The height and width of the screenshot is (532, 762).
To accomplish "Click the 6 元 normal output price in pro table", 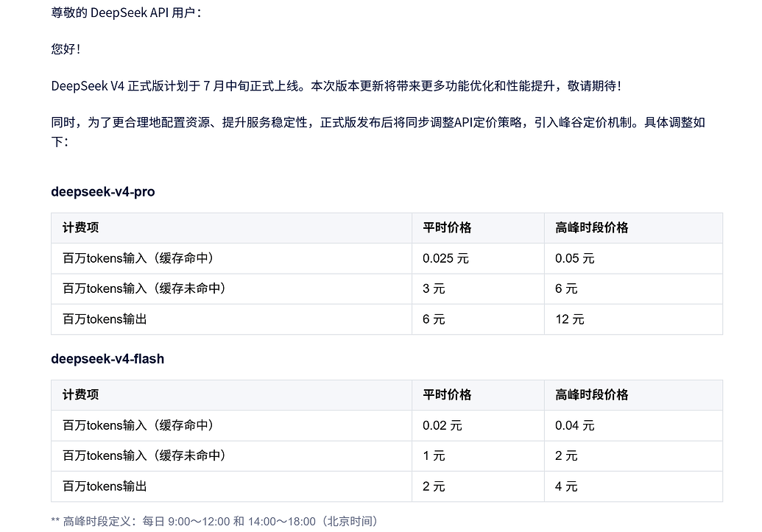I will 434,319.
